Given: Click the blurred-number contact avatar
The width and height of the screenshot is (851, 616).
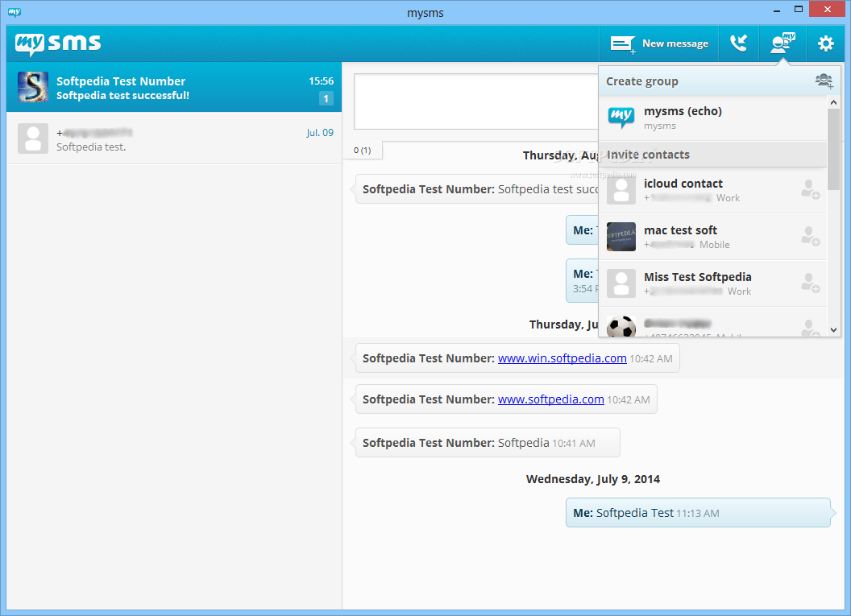Looking at the screenshot, I should (33, 138).
